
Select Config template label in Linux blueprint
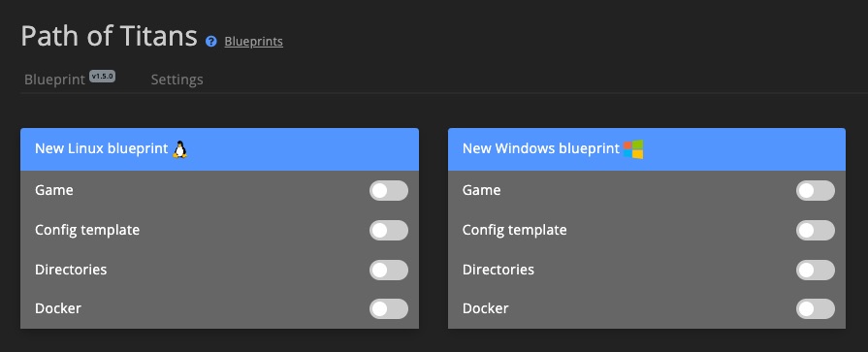(87, 230)
